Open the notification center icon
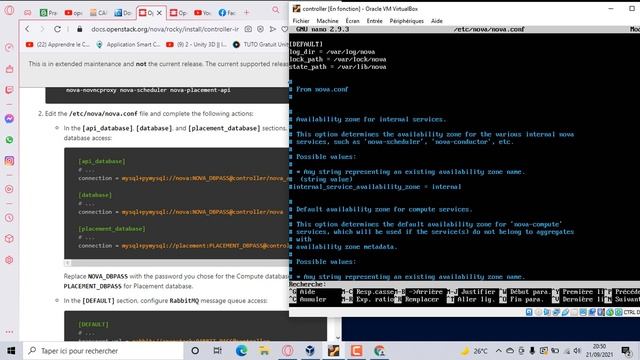640x360 pixels. click(x=626, y=351)
